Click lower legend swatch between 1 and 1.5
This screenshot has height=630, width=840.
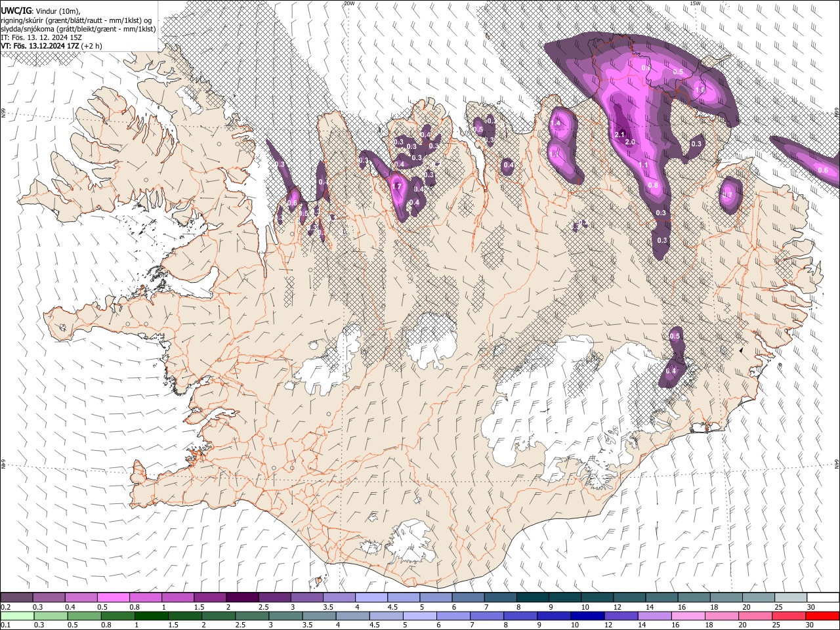(x=152, y=616)
